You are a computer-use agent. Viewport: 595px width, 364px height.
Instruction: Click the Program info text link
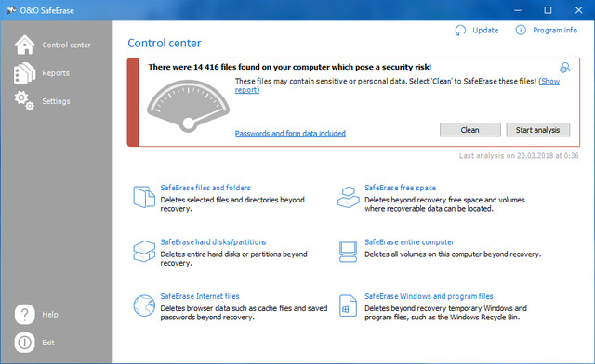coord(555,31)
